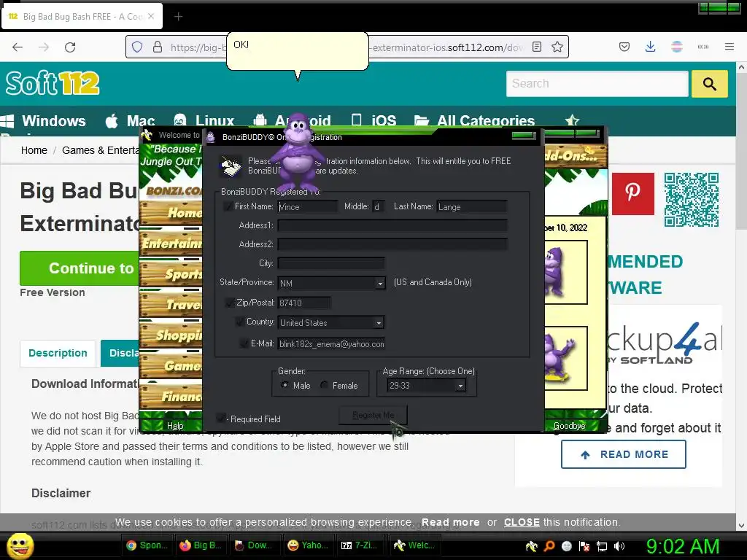Show more toolbar tools overflow chevrons
The image size is (747, 560).
coord(703,47)
